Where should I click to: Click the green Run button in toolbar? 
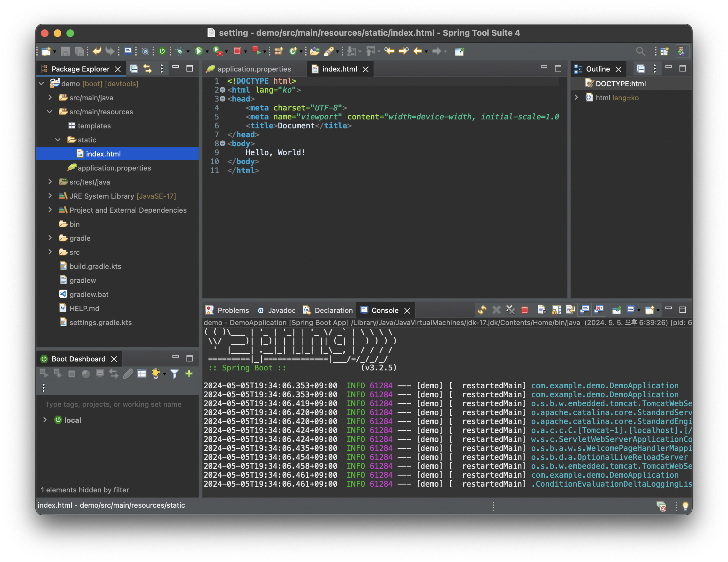tap(199, 51)
